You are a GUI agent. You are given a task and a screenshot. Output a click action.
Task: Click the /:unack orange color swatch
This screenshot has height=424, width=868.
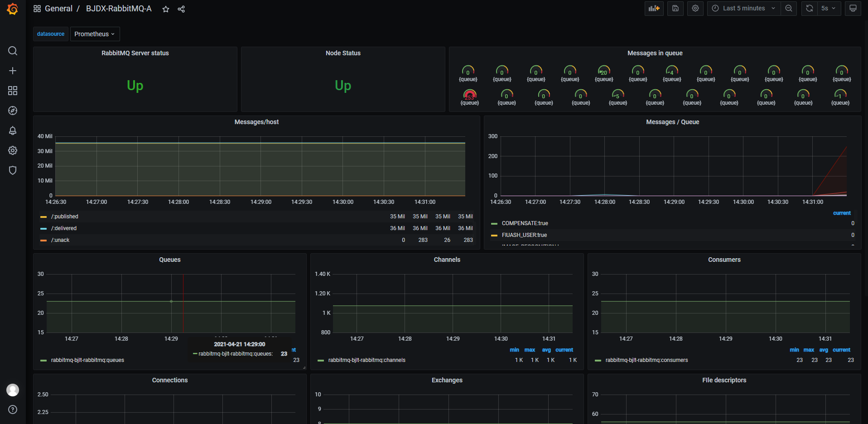pyautogui.click(x=43, y=241)
